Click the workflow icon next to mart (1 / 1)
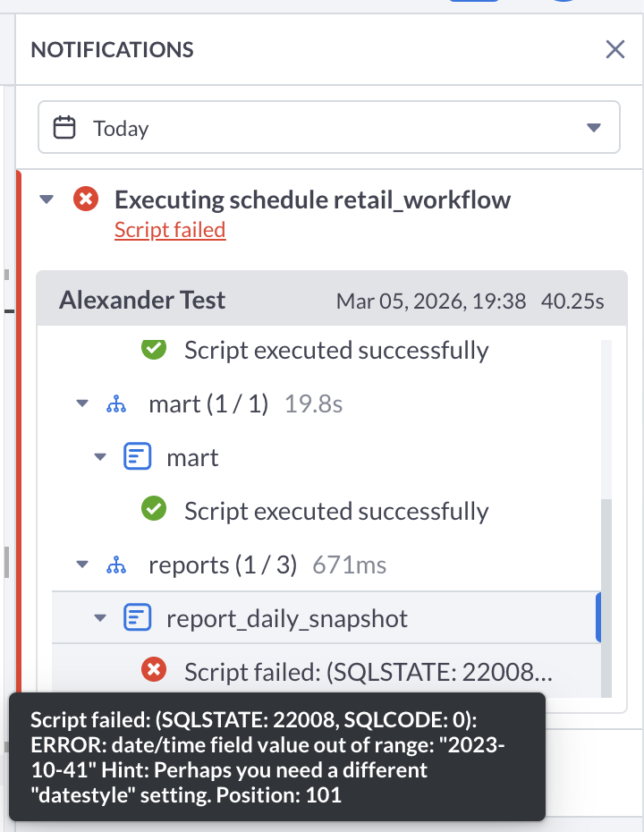This screenshot has height=832, width=644. [x=115, y=404]
